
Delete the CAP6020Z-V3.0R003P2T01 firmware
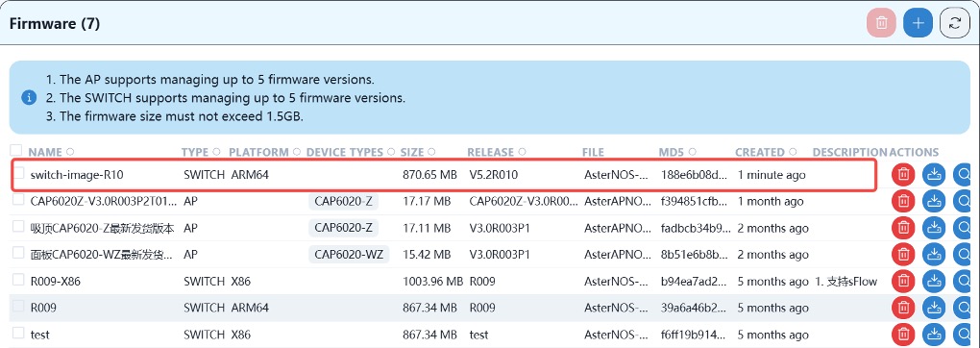(903, 202)
